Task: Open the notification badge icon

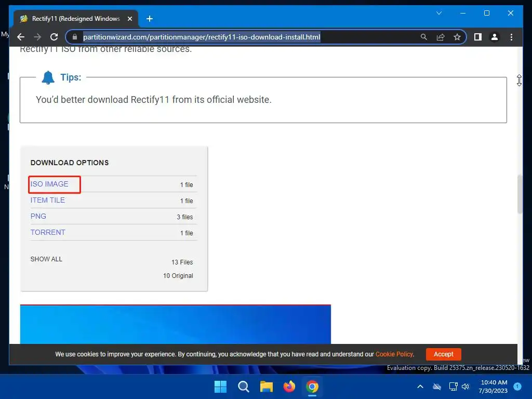Action: 517,386
